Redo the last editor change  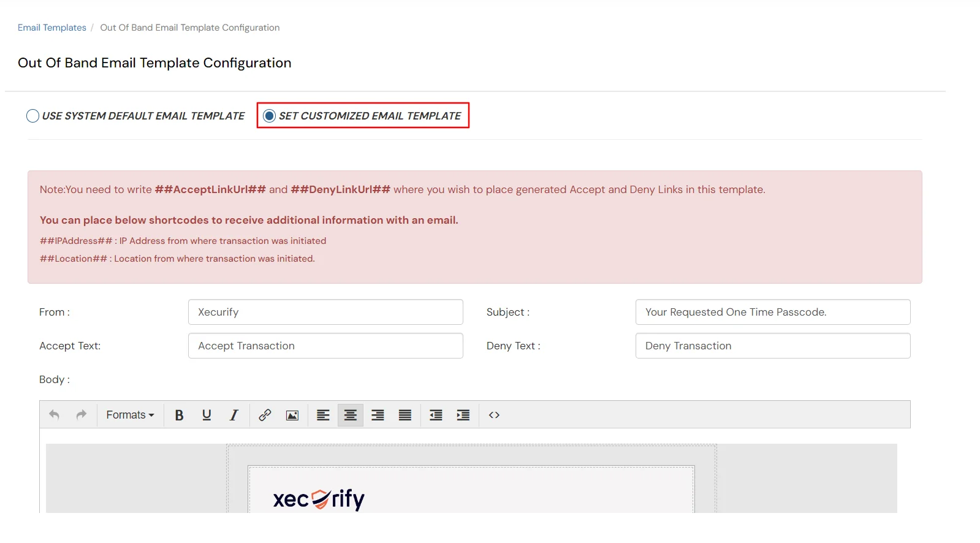tap(81, 415)
